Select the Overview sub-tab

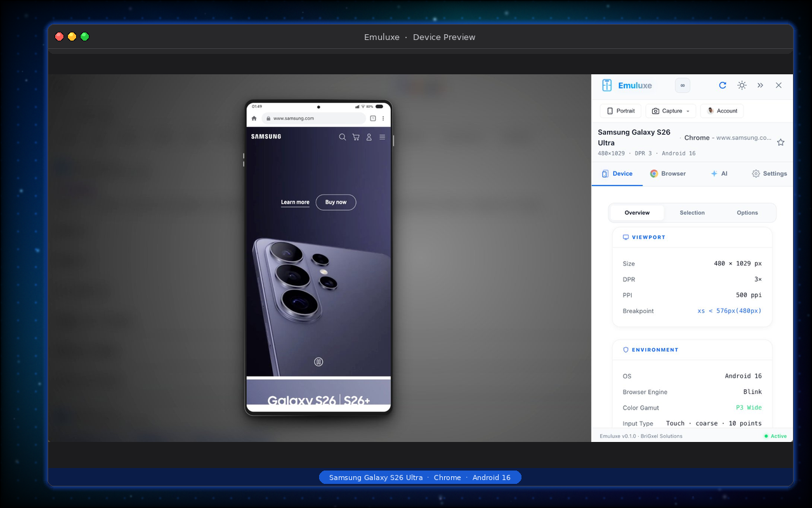pos(637,213)
